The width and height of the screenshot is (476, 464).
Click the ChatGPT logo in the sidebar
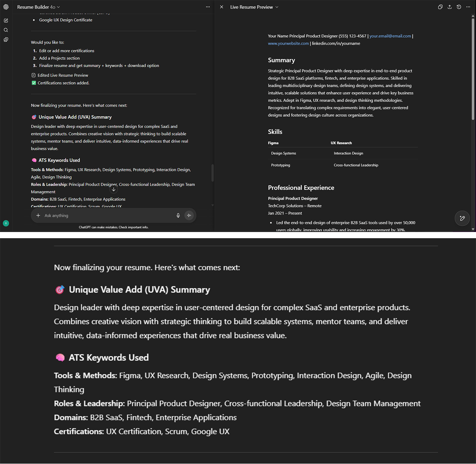click(6, 7)
